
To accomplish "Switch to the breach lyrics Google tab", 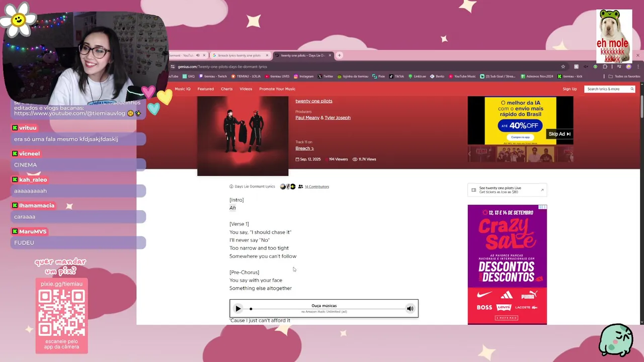I will point(239,55).
